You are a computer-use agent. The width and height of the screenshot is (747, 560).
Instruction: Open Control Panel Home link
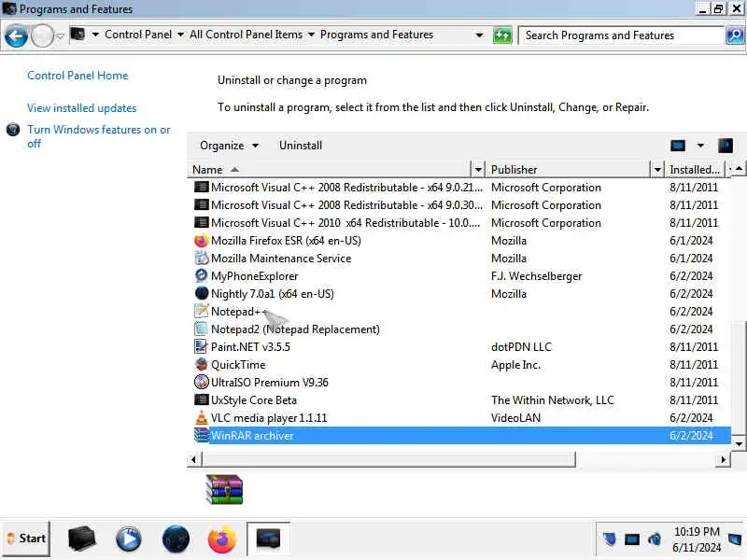78,76
